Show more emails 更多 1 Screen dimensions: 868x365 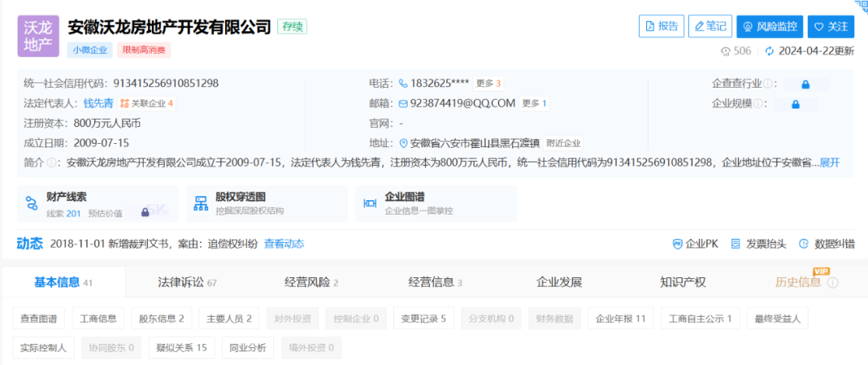[x=534, y=103]
